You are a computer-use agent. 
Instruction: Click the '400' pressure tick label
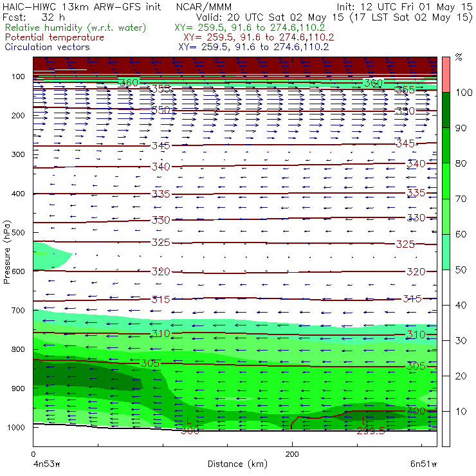18,194
